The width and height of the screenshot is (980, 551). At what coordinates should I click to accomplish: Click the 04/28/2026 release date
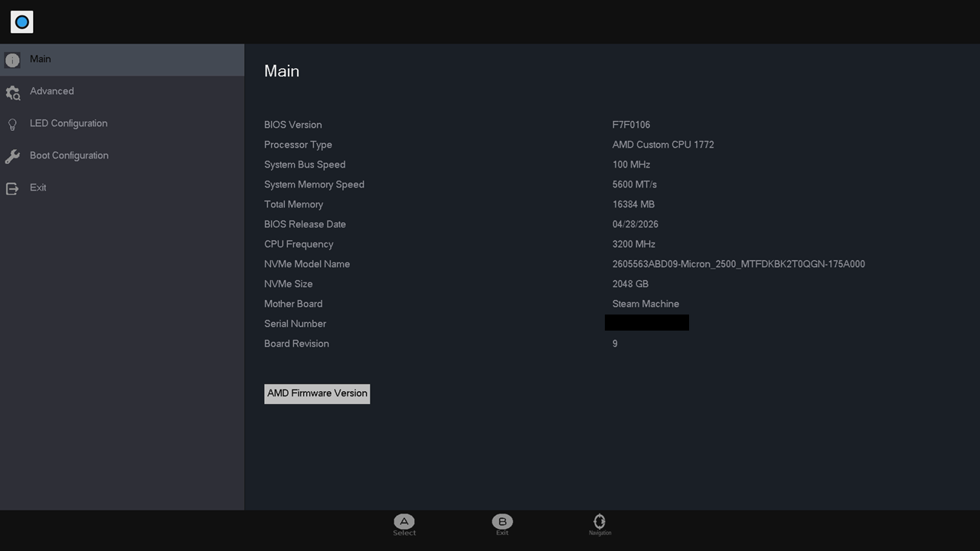635,224
